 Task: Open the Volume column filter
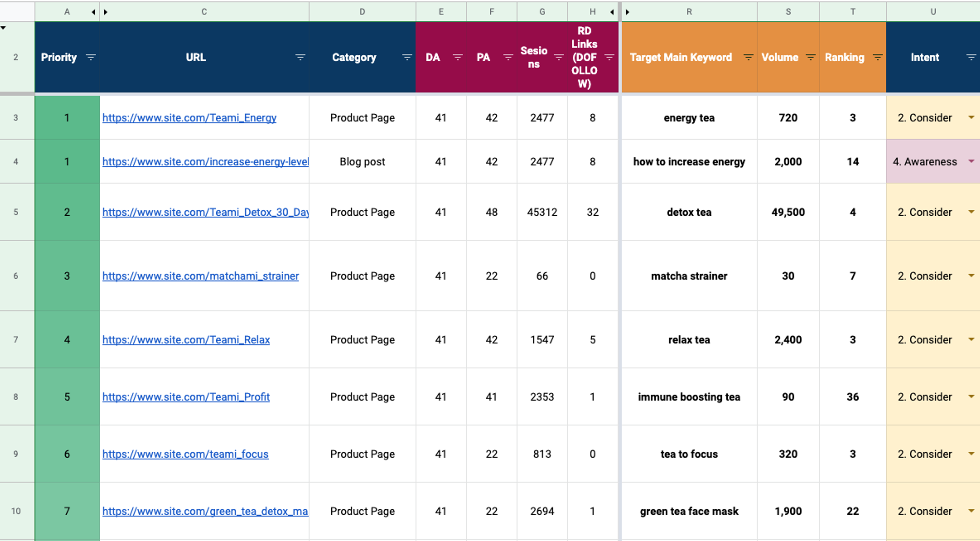coord(811,58)
